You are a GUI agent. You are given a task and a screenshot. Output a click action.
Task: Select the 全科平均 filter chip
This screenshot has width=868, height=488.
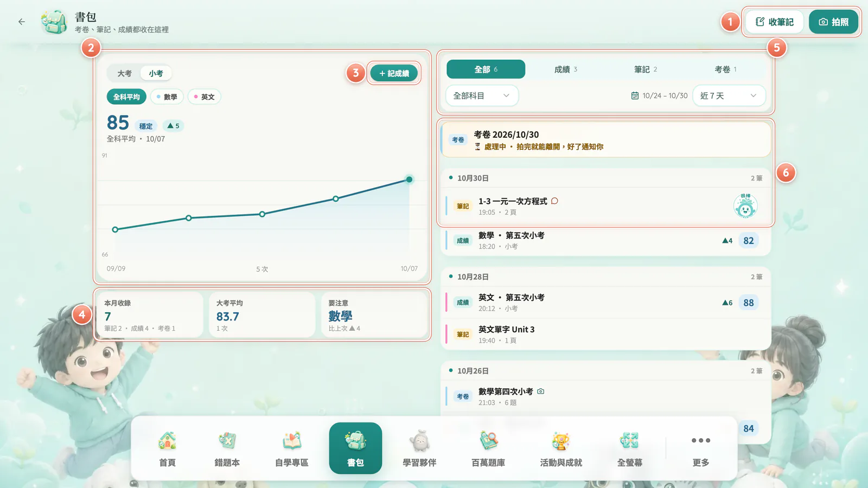pos(126,97)
